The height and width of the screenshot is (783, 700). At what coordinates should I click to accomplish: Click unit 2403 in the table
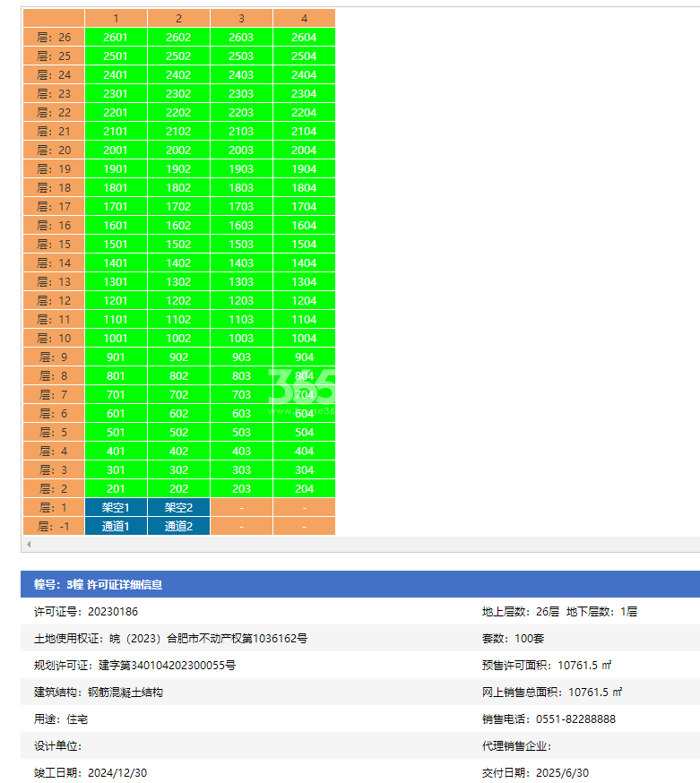241,75
